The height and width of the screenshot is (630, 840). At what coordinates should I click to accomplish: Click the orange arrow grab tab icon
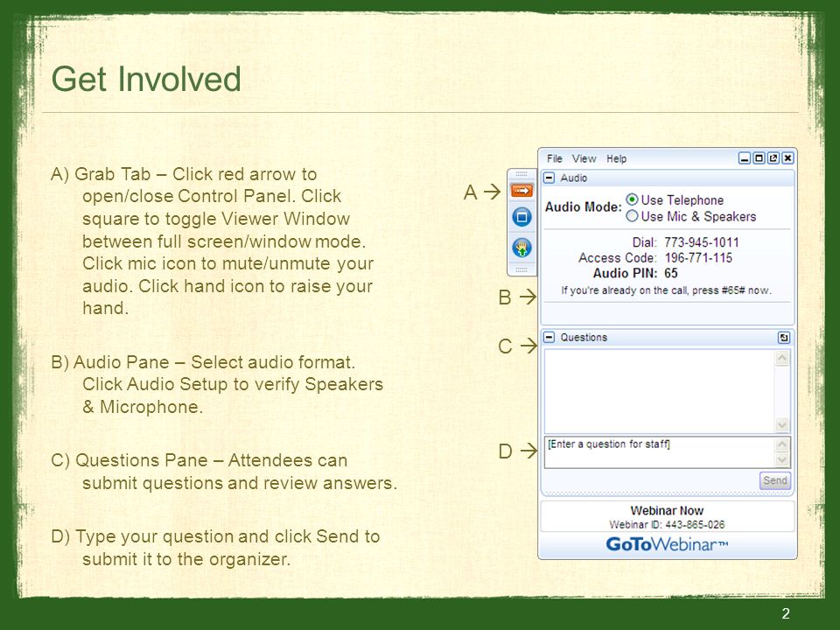[x=521, y=191]
